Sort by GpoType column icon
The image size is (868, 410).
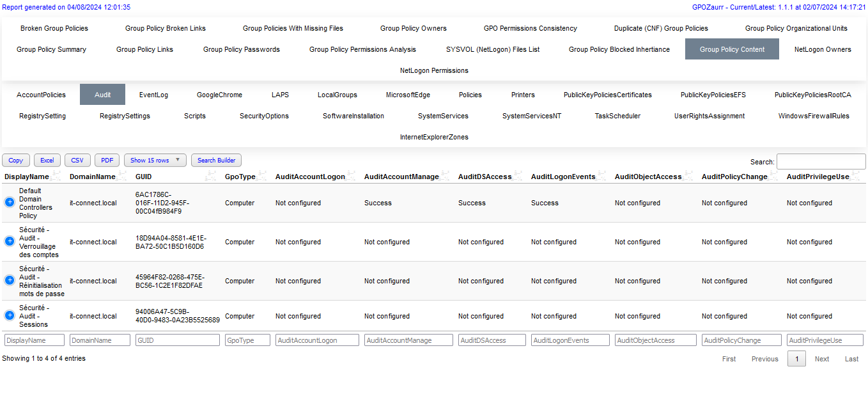(x=262, y=177)
